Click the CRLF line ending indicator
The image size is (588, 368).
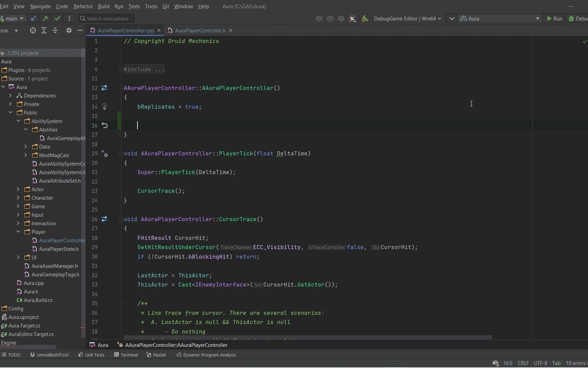(523, 363)
